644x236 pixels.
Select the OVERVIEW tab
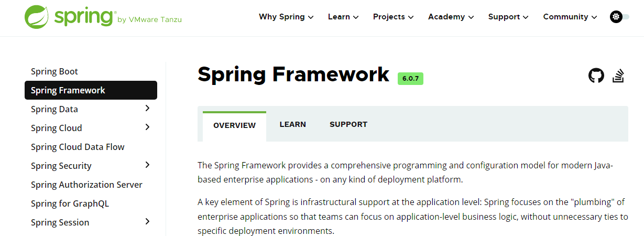tap(235, 126)
